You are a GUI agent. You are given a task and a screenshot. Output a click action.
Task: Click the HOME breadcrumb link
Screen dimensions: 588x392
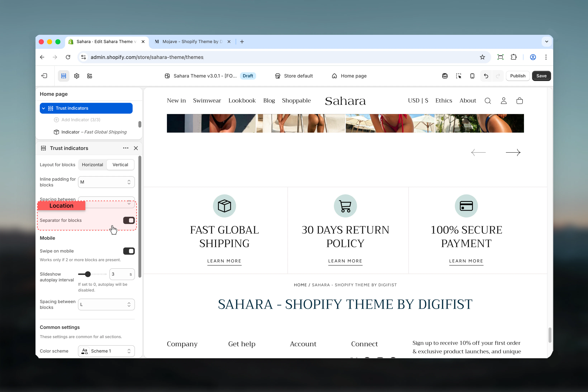tap(300, 285)
